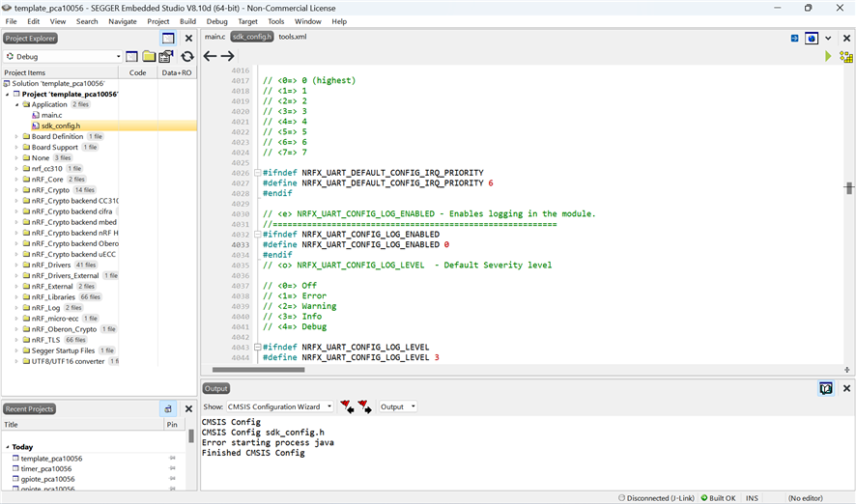Close the Project Explorer panel
This screenshot has width=856, height=504.
click(x=188, y=39)
